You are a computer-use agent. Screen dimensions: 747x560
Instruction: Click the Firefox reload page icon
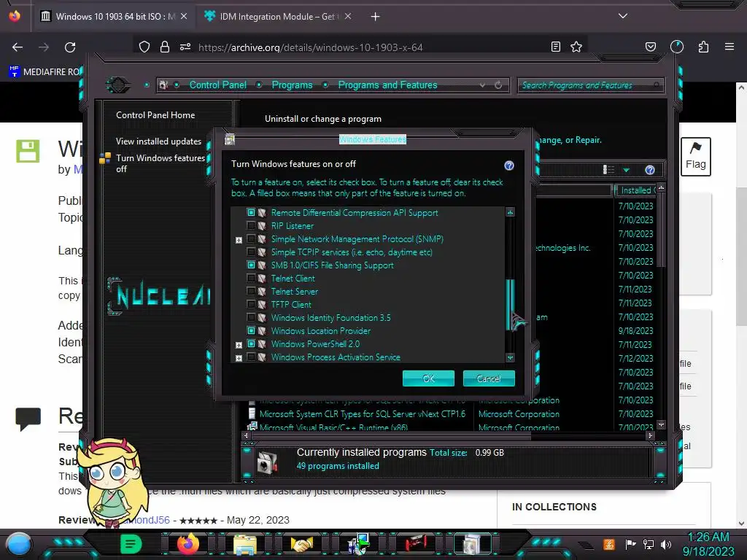coord(70,47)
